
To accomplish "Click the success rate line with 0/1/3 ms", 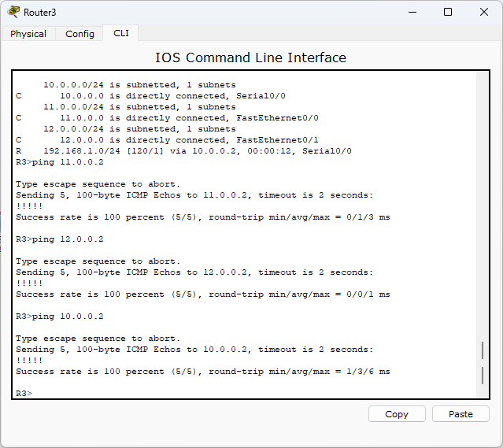I will (203, 217).
